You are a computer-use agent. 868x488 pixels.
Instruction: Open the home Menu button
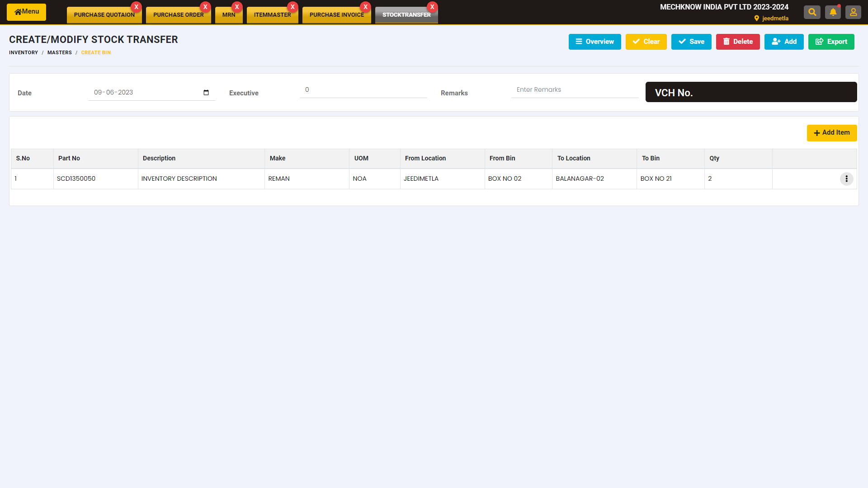[x=26, y=12]
